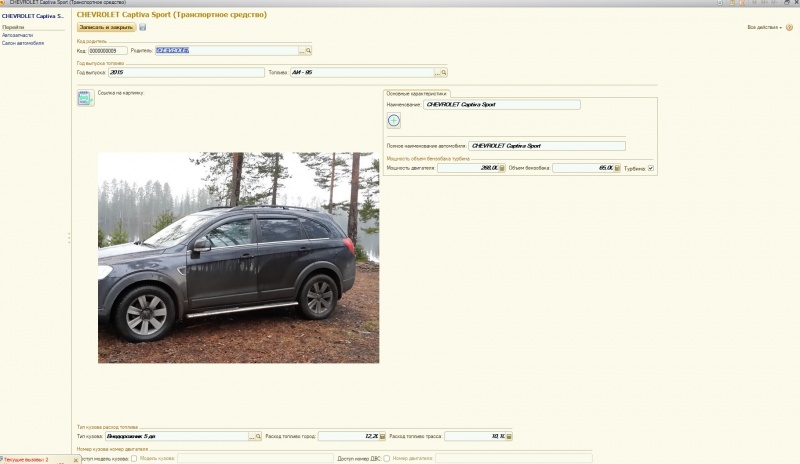Open the selection list button of Тип кузова field

pyautogui.click(x=252, y=436)
